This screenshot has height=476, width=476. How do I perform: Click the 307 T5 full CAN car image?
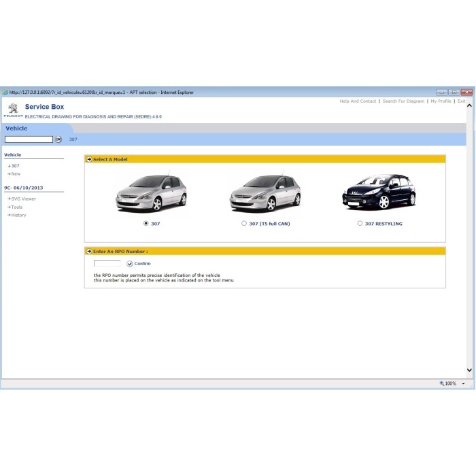click(265, 192)
